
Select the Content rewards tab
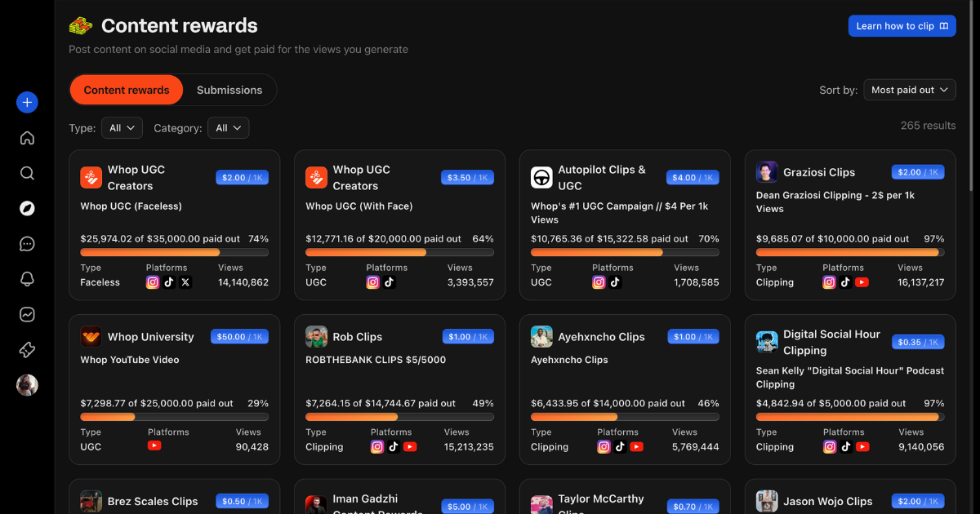(x=127, y=90)
